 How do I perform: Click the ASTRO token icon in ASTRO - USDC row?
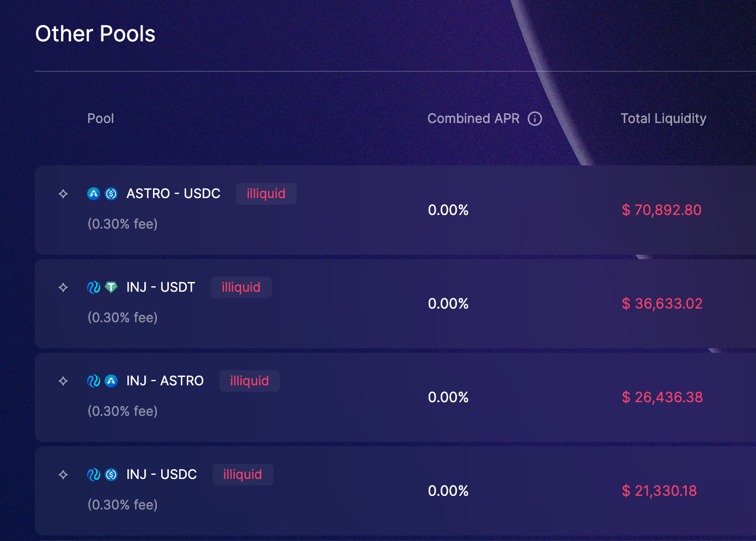click(94, 194)
